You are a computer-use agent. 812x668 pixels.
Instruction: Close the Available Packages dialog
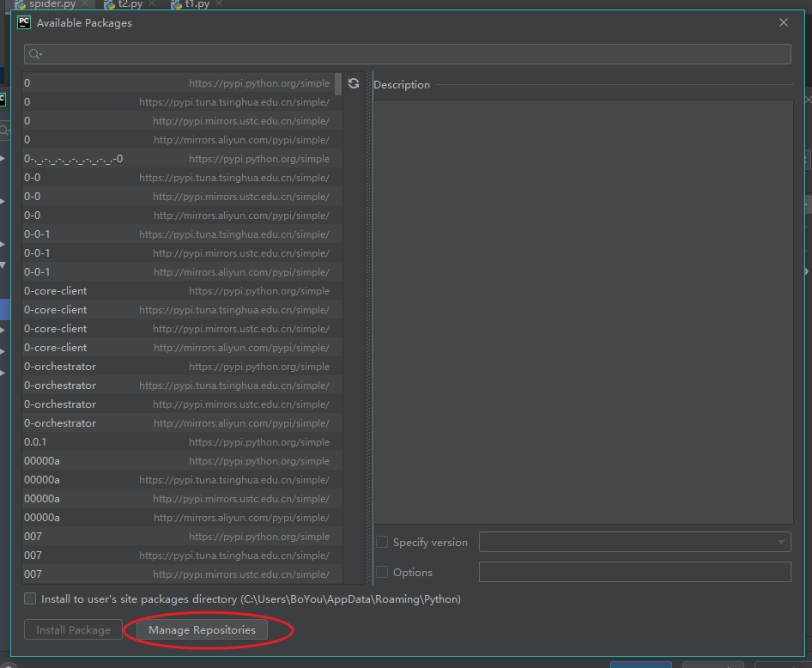pos(784,23)
